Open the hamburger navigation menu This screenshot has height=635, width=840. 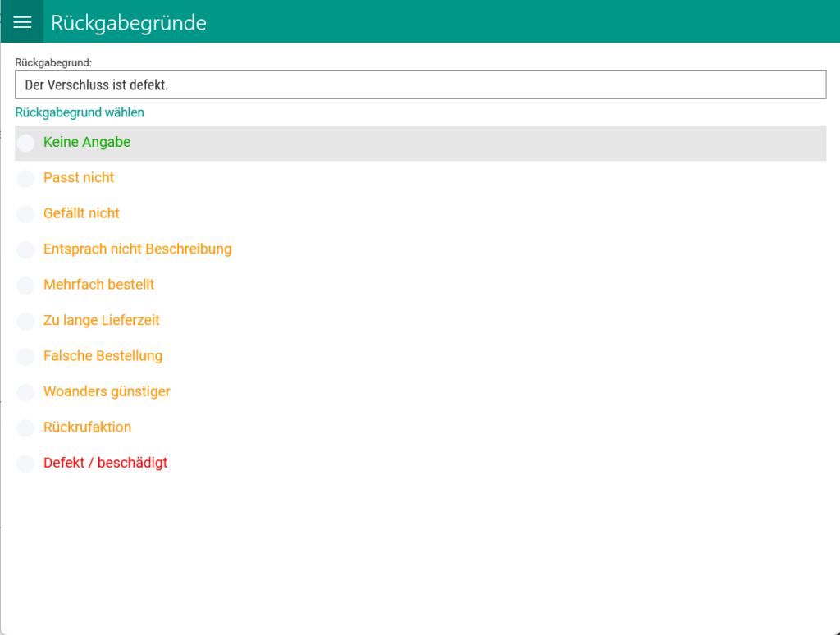[x=22, y=22]
